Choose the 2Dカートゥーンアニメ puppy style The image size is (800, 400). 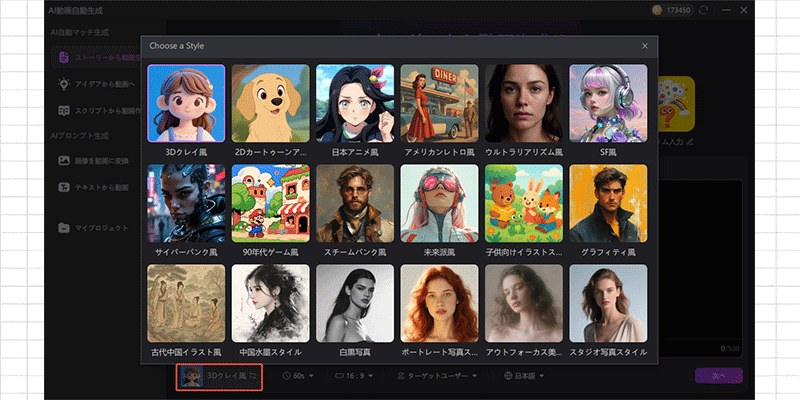point(270,103)
